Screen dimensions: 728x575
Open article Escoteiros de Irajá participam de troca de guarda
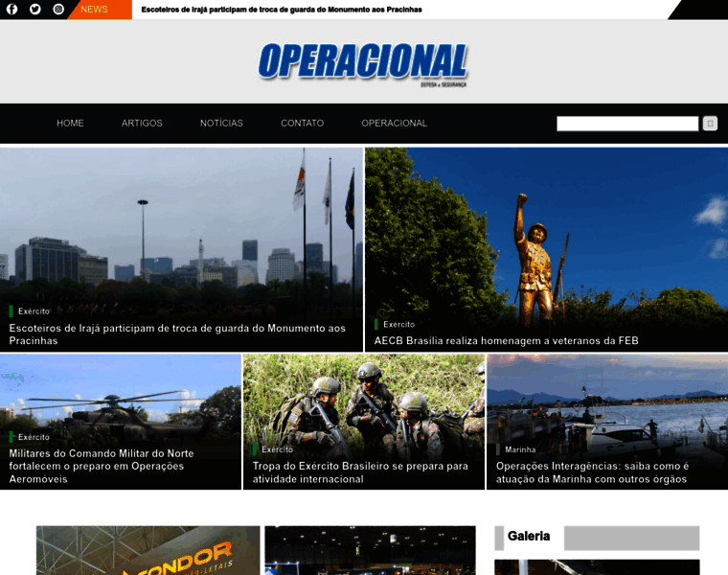(x=177, y=334)
